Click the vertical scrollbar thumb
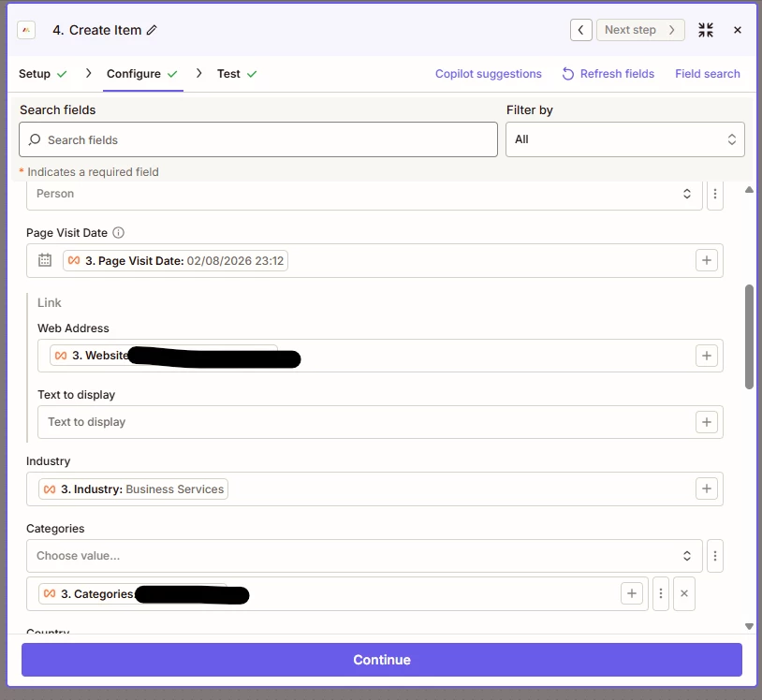Screen dimensions: 762x700 pos(749,337)
